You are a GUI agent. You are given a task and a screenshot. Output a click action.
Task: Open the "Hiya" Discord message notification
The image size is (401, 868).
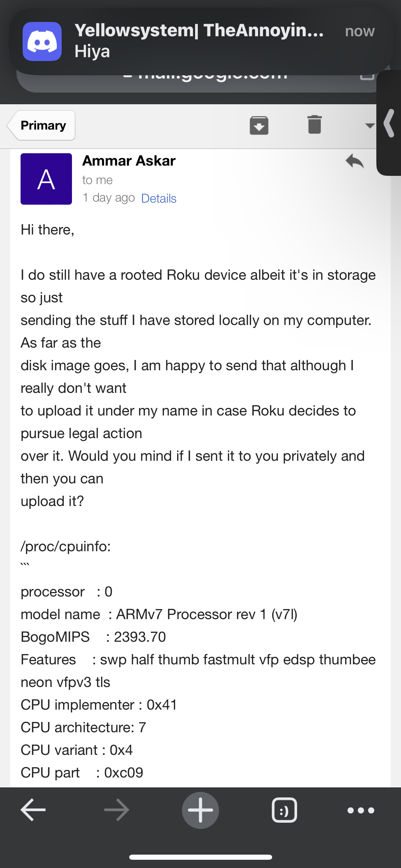tap(199, 41)
